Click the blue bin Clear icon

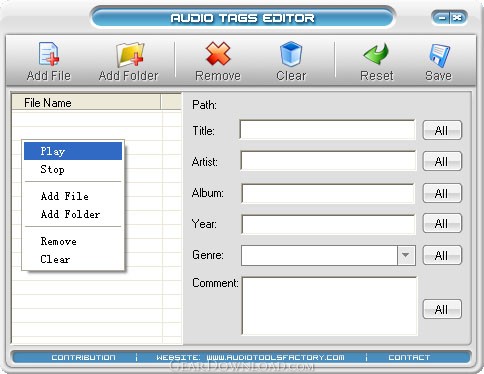291,54
